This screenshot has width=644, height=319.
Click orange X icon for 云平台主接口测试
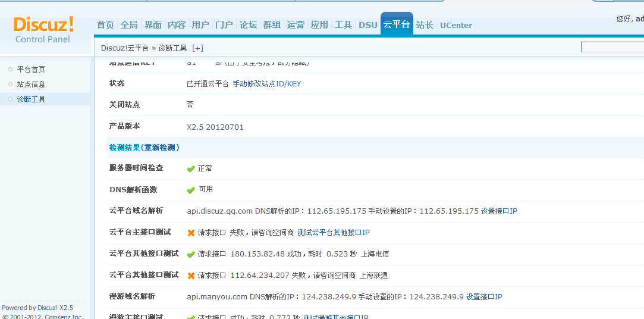[191, 233]
